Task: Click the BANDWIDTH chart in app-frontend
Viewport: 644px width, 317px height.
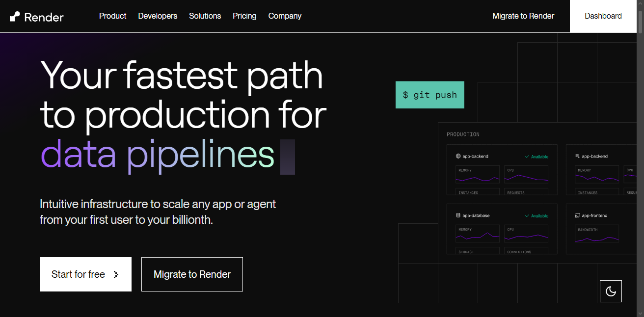Action: click(x=597, y=234)
